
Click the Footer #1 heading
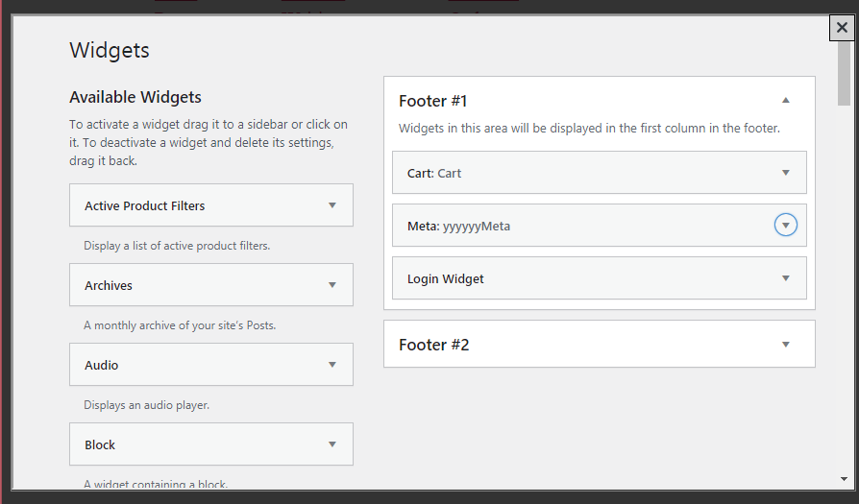[x=432, y=101]
